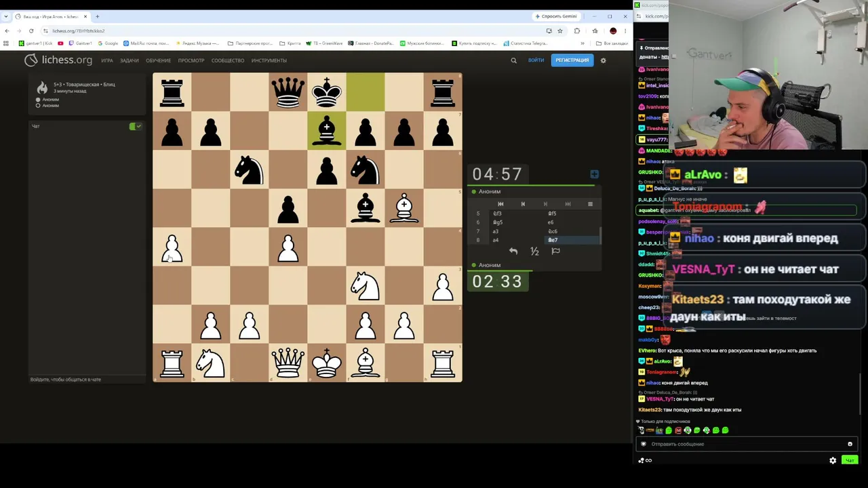Select the white knight on f3

(x=366, y=285)
